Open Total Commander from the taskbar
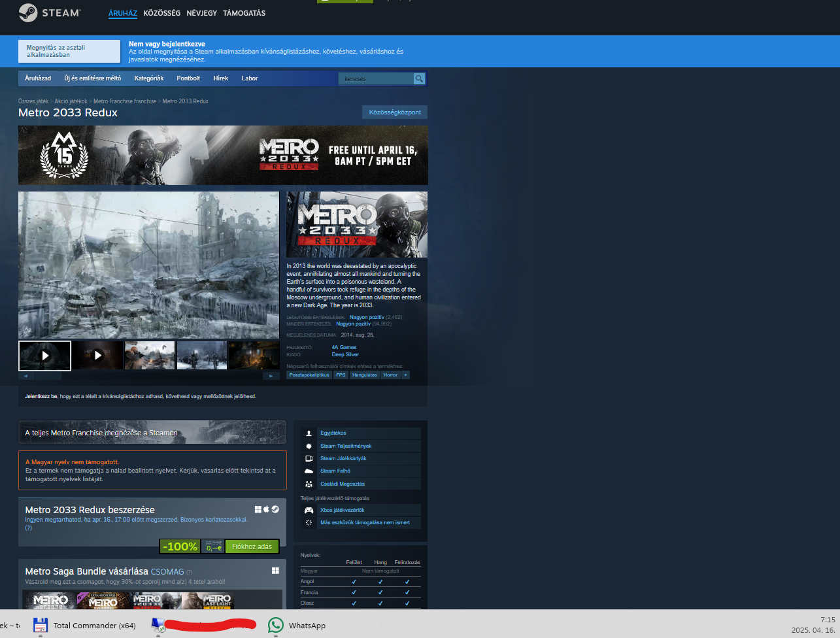The image size is (840, 638). click(x=84, y=626)
